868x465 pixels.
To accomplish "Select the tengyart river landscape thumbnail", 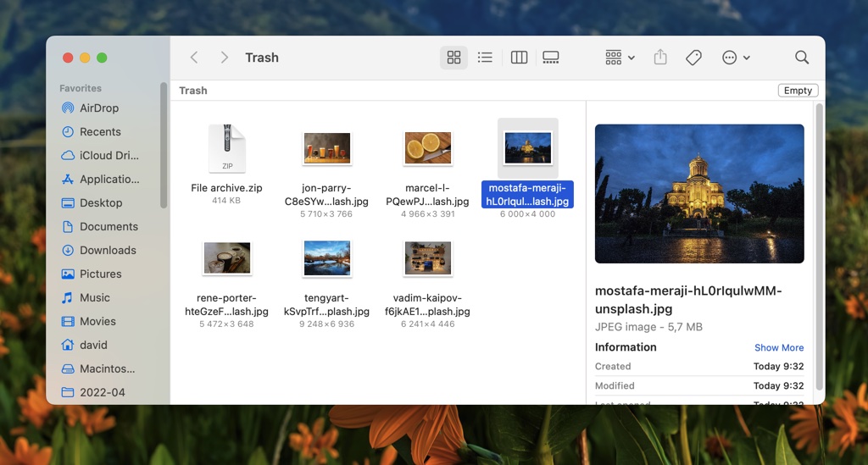I will [327, 257].
